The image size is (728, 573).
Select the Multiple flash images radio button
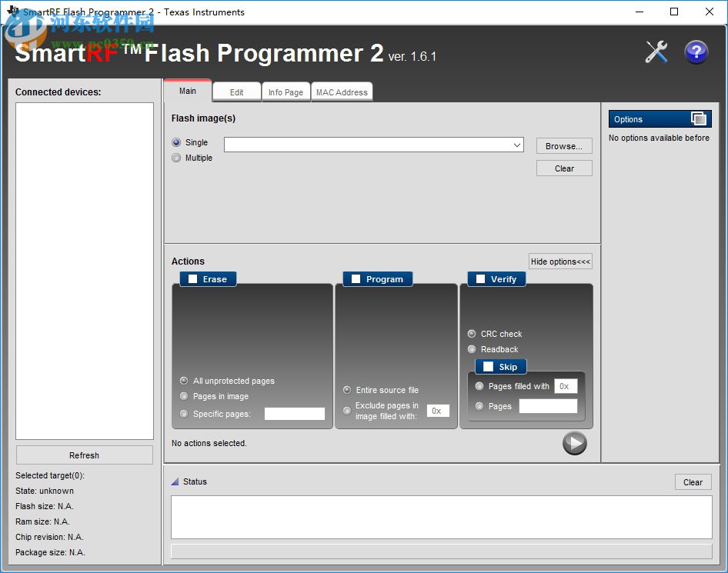[x=176, y=158]
